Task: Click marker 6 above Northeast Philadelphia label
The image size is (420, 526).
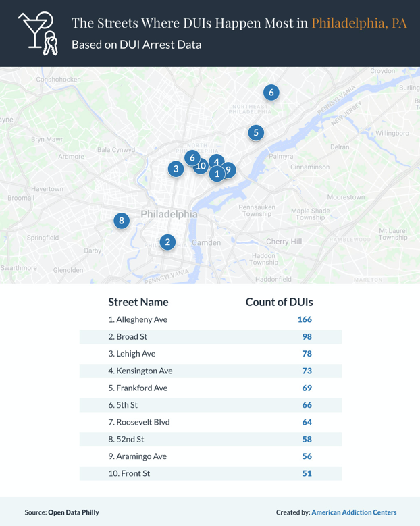Action: click(271, 93)
